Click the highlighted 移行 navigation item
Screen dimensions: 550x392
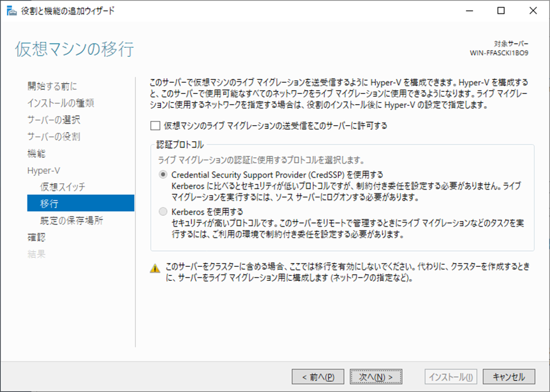click(49, 204)
